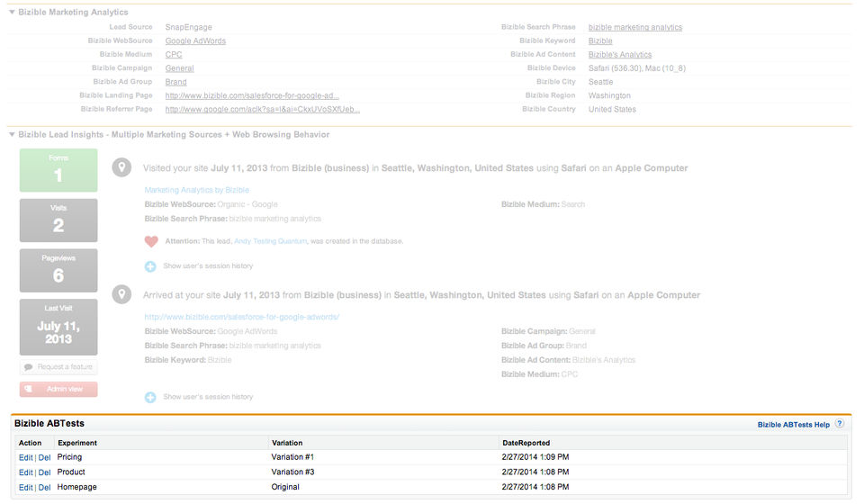Open the Pageviews 6 tile
This screenshot has height=504, width=864.
point(58,271)
